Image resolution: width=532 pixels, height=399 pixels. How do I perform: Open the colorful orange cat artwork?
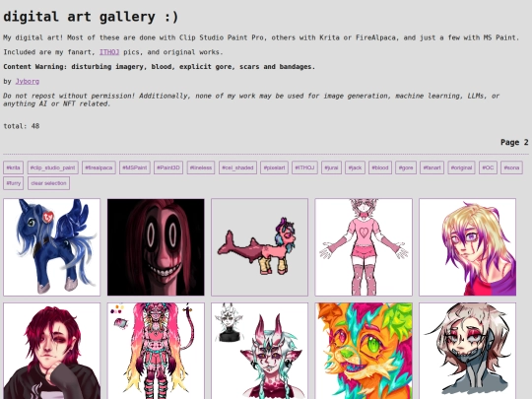[364, 351]
